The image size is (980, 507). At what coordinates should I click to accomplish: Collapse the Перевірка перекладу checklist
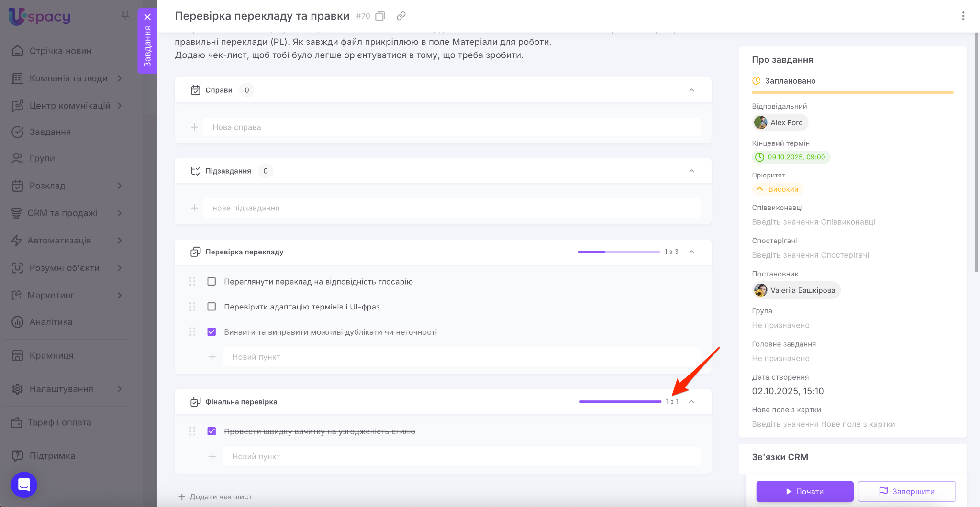click(x=691, y=252)
